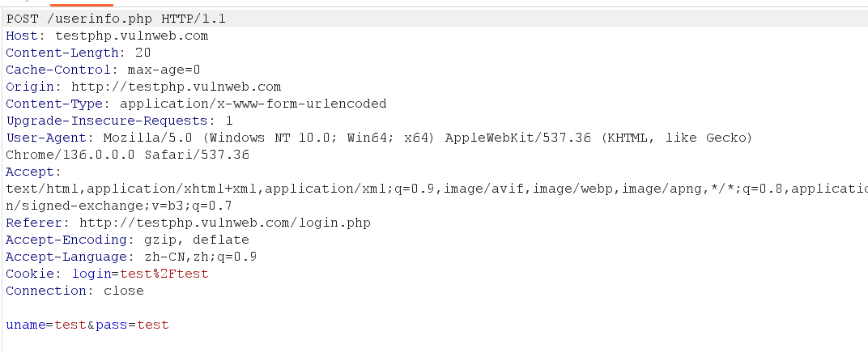Click the Origin URL value
This screenshot has width=868, height=353.
click(x=176, y=87)
